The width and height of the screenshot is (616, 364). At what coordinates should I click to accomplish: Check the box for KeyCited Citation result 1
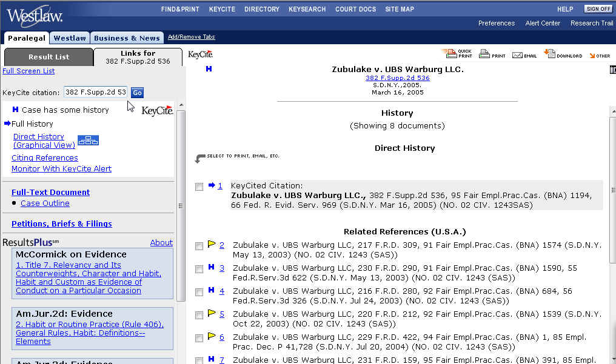pyautogui.click(x=199, y=187)
